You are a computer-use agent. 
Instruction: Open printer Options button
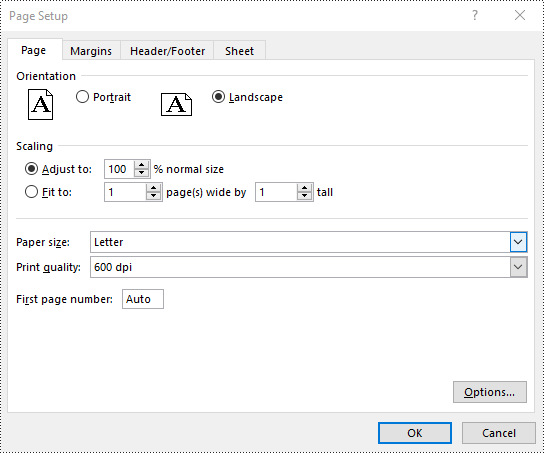[x=490, y=392]
